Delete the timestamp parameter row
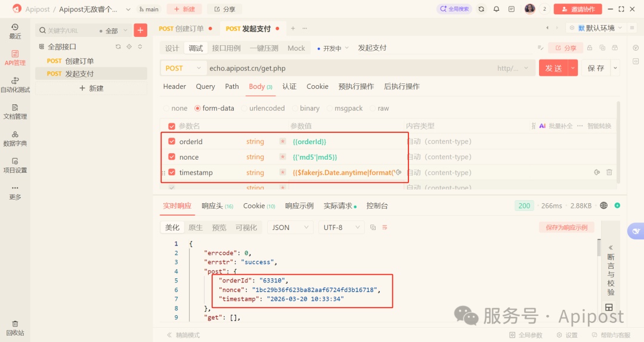644x342 pixels. point(609,172)
